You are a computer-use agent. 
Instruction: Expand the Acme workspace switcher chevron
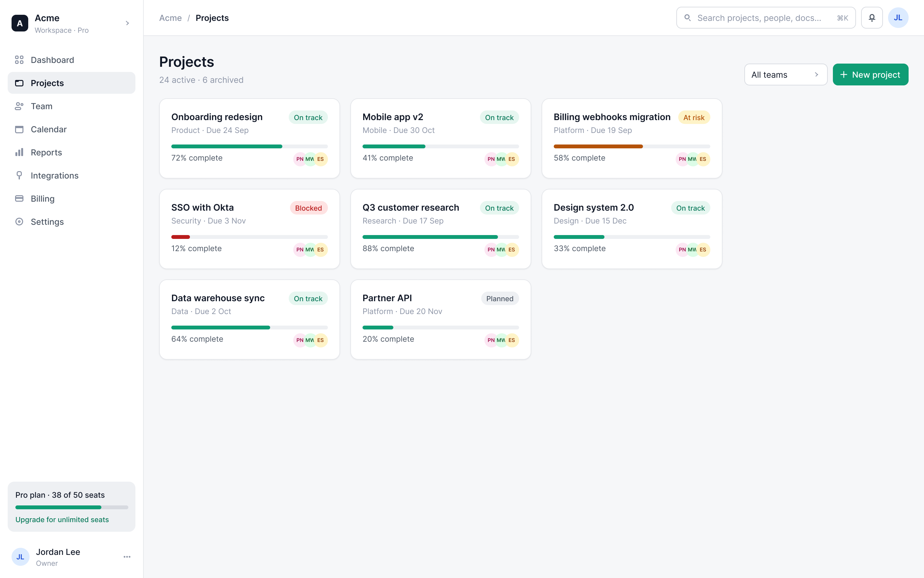click(127, 23)
